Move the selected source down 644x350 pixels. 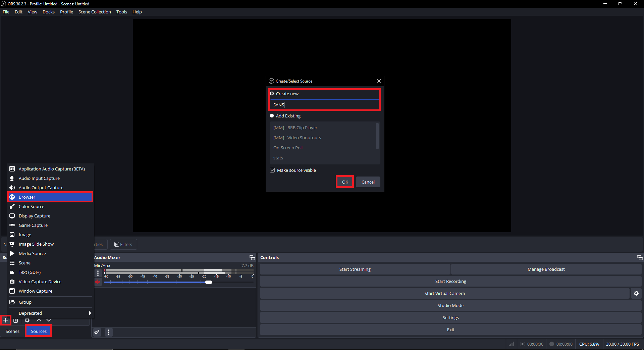click(48, 320)
